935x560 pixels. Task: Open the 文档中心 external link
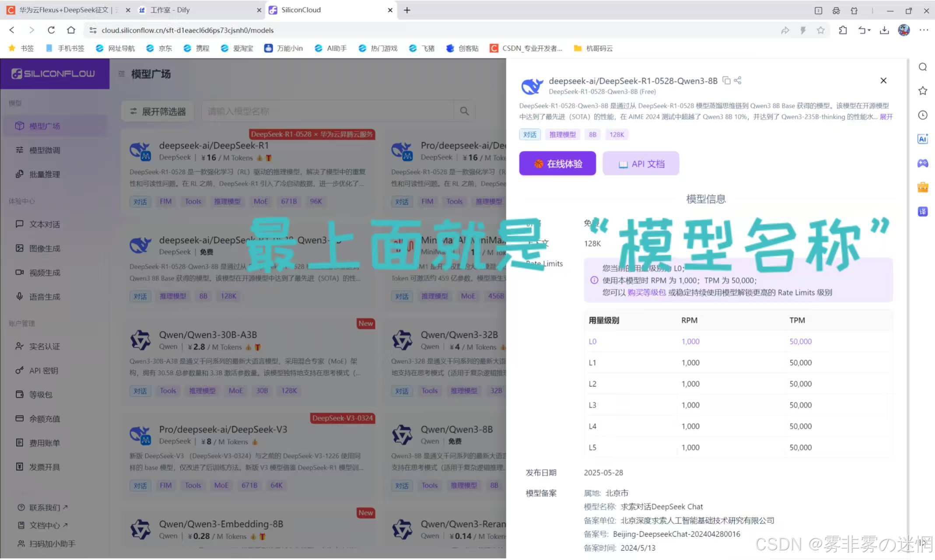43,525
